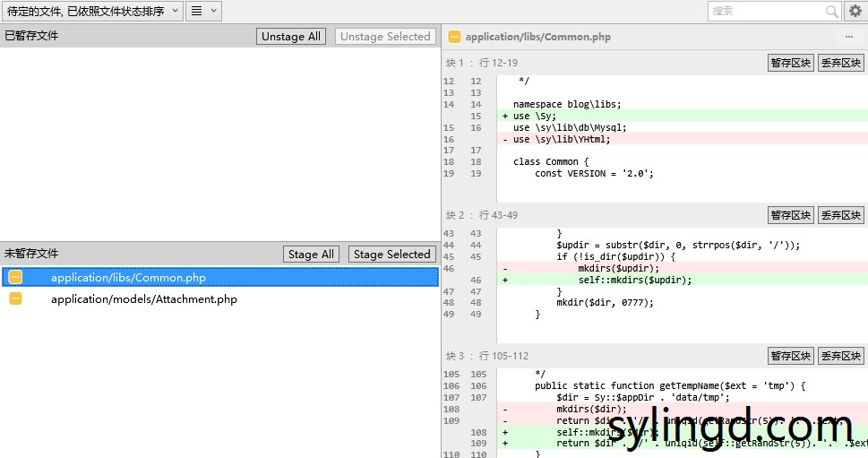The height and width of the screenshot is (458, 868).
Task: Click the Stage Selected button
Action: (391, 255)
